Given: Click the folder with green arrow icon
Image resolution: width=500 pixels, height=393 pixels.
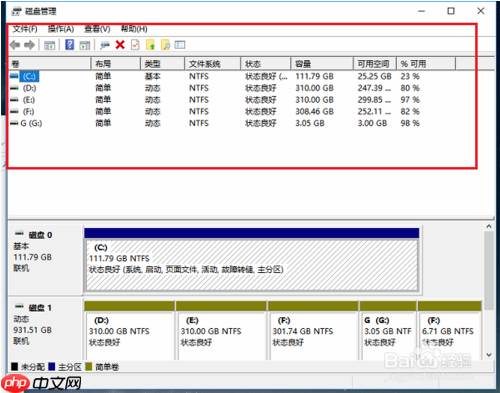Looking at the screenshot, I should (x=151, y=45).
